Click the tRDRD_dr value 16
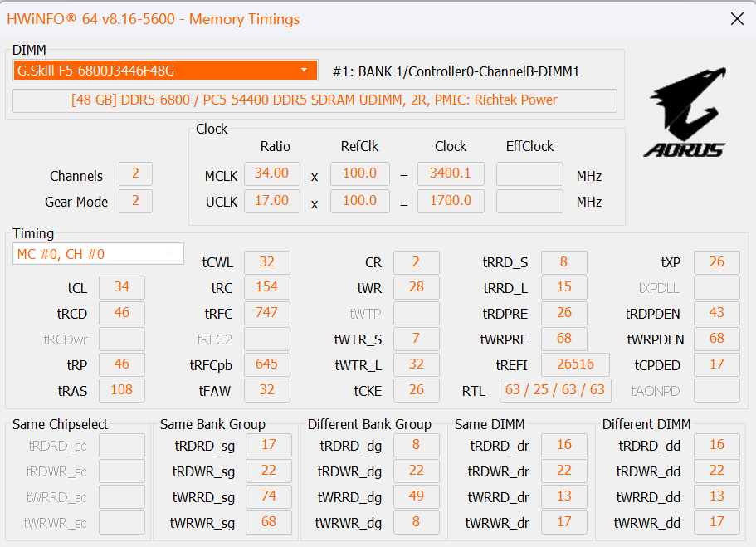Viewport: 756px width, 547px height. coord(564,445)
